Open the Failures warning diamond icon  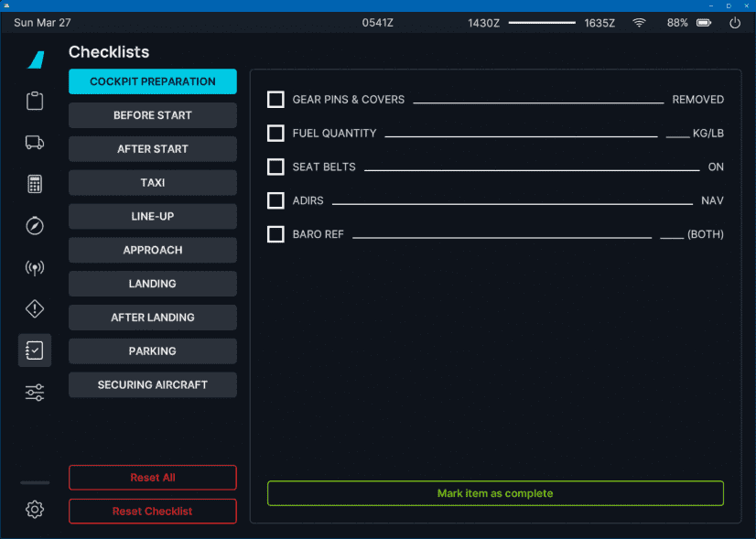35,309
